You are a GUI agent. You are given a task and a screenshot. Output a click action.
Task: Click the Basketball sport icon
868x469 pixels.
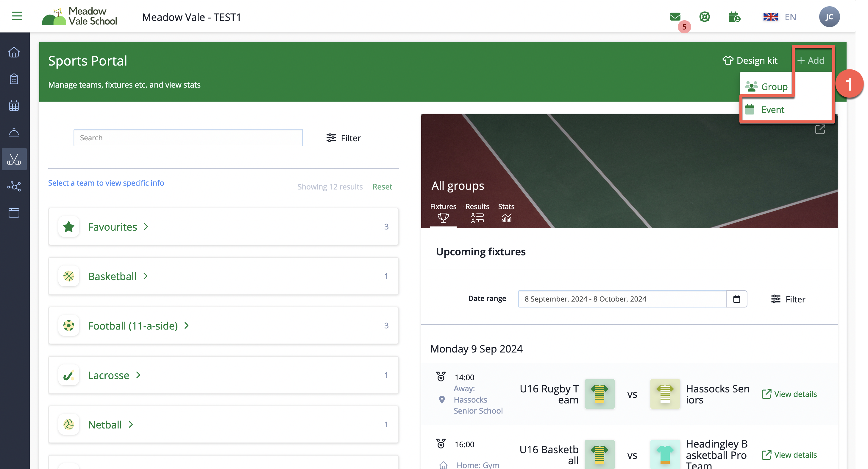click(69, 276)
